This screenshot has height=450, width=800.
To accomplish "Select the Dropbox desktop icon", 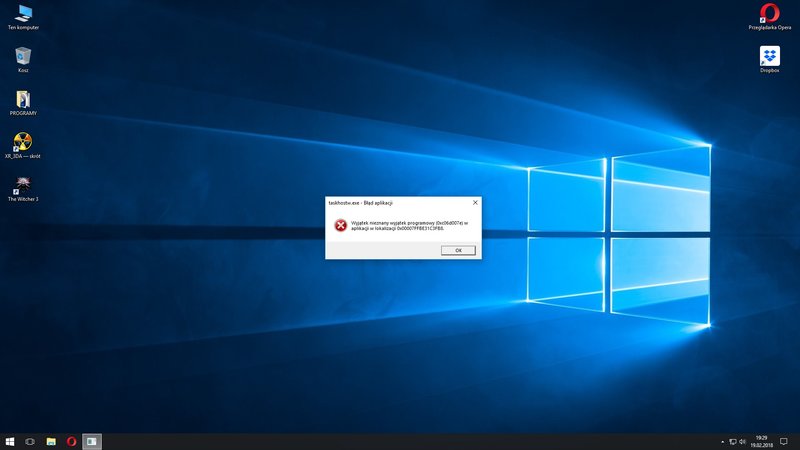I will 769,57.
